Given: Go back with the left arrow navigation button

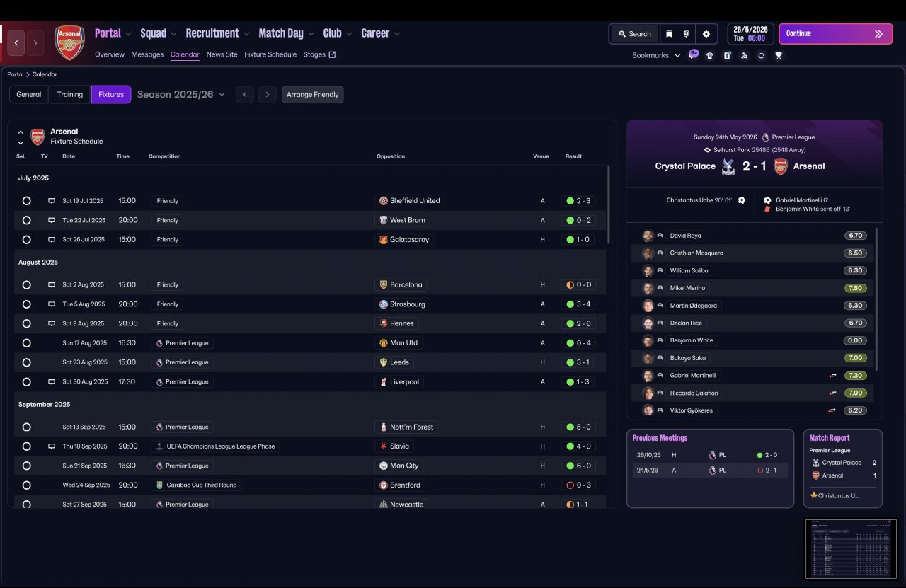Looking at the screenshot, I should [x=16, y=42].
